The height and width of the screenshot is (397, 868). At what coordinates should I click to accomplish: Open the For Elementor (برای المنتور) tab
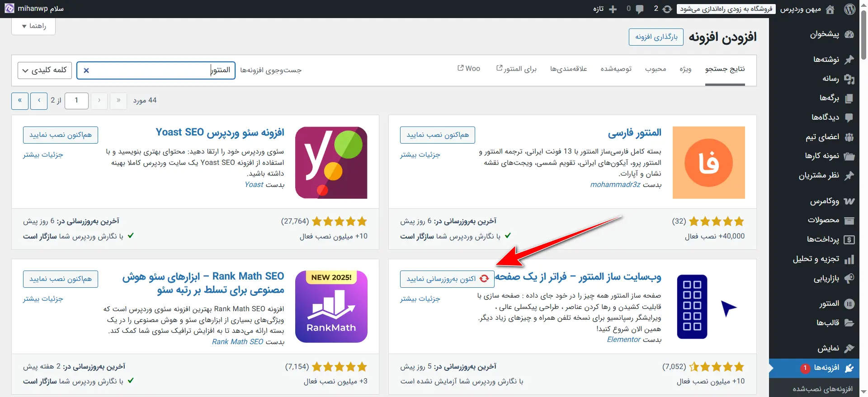[516, 69]
